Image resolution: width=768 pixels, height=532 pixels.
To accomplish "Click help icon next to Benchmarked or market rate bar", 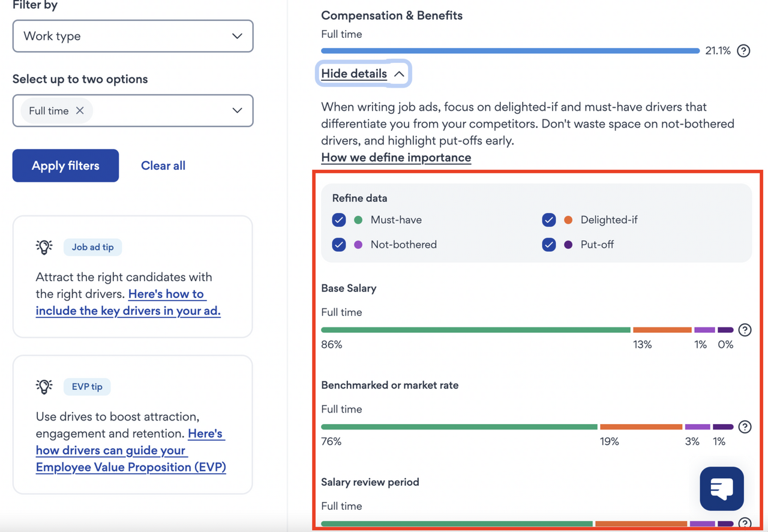I will tap(745, 427).
